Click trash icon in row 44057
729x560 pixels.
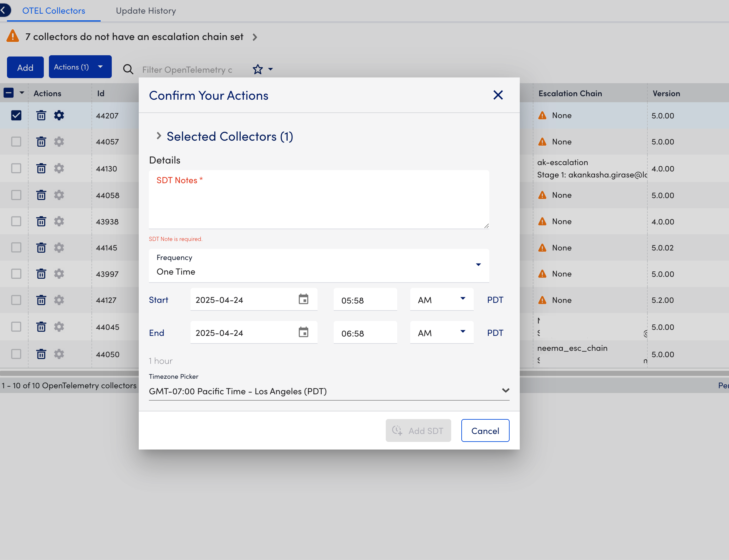pos(41,142)
